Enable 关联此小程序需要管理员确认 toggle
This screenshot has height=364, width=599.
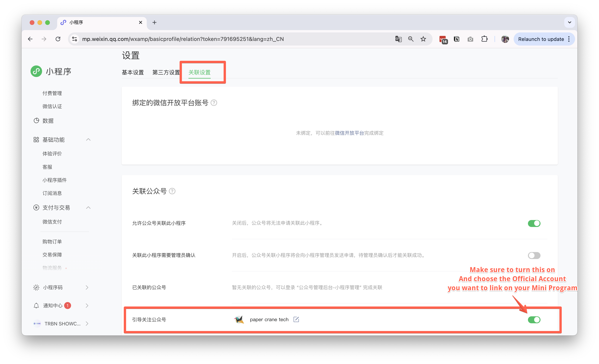click(x=534, y=255)
